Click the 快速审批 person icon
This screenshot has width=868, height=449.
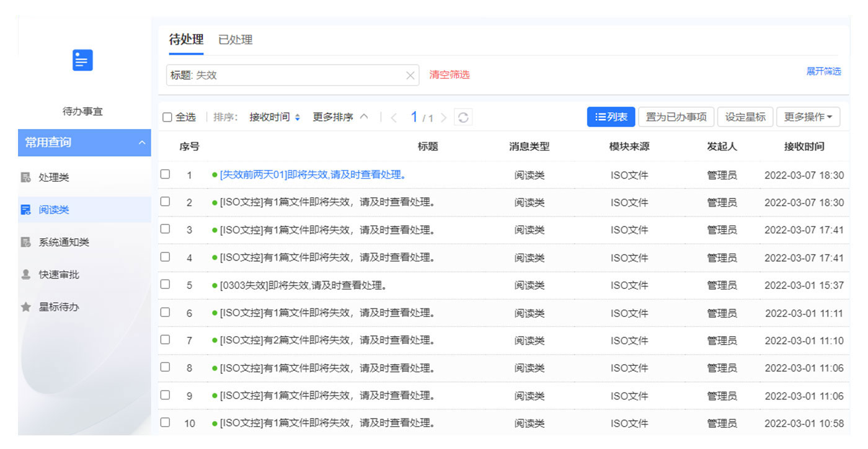26,275
